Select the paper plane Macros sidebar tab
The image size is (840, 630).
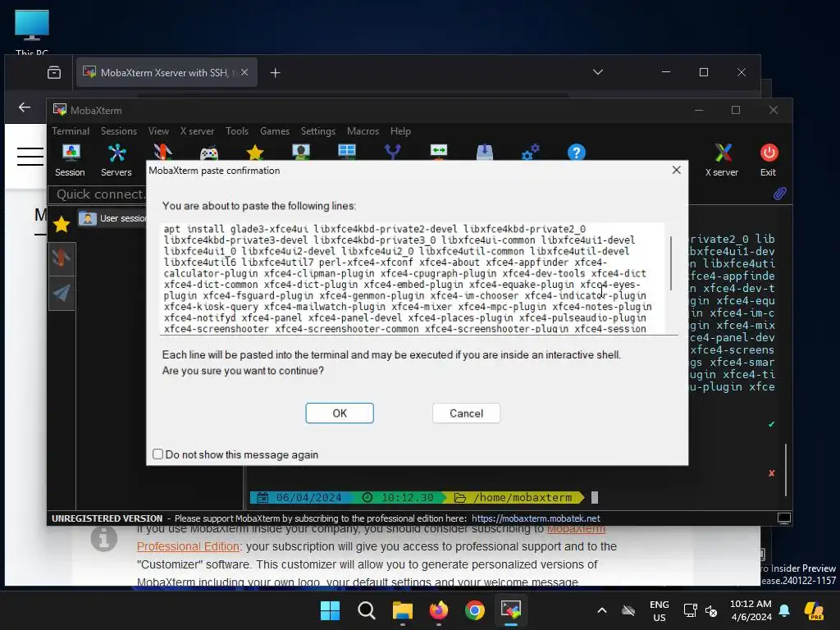point(62,293)
